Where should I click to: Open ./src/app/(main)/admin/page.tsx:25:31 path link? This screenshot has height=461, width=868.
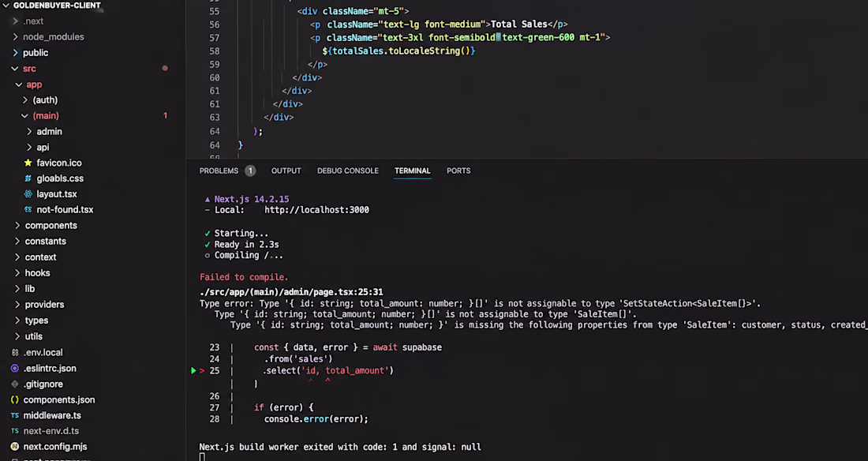pos(291,292)
